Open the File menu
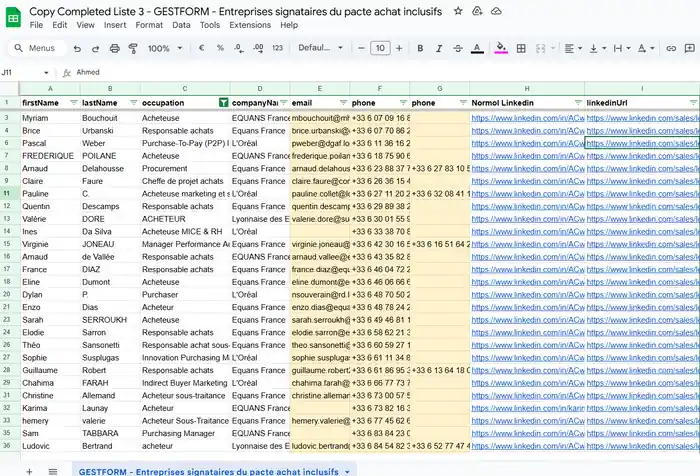The image size is (700, 476). [x=36, y=25]
